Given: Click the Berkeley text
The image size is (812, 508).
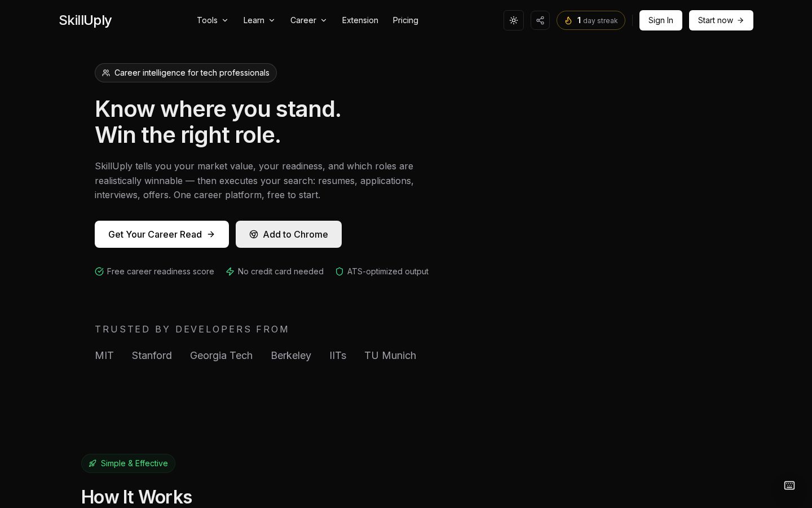Looking at the screenshot, I should (x=291, y=356).
